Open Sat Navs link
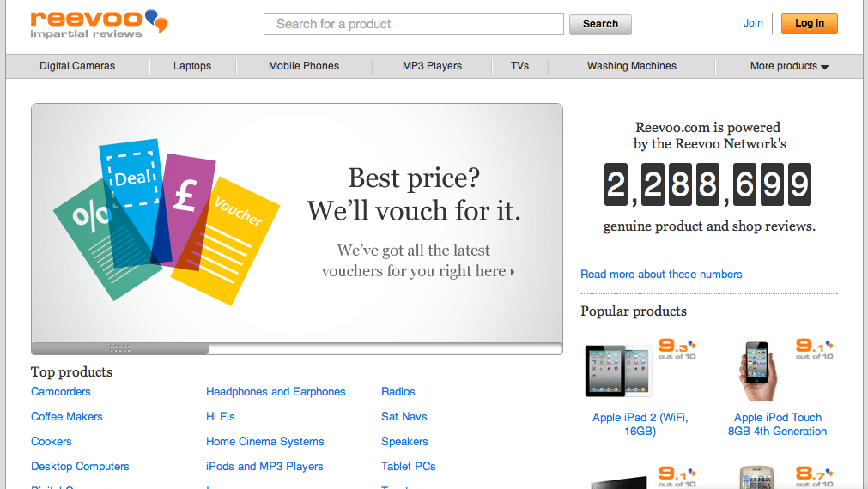This screenshot has height=489, width=868. tap(404, 417)
